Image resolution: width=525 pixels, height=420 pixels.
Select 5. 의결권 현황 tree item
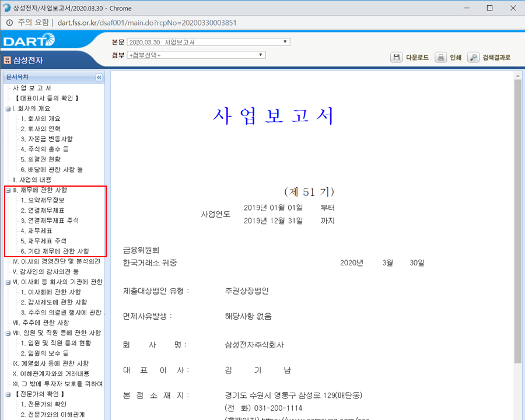(x=40, y=159)
